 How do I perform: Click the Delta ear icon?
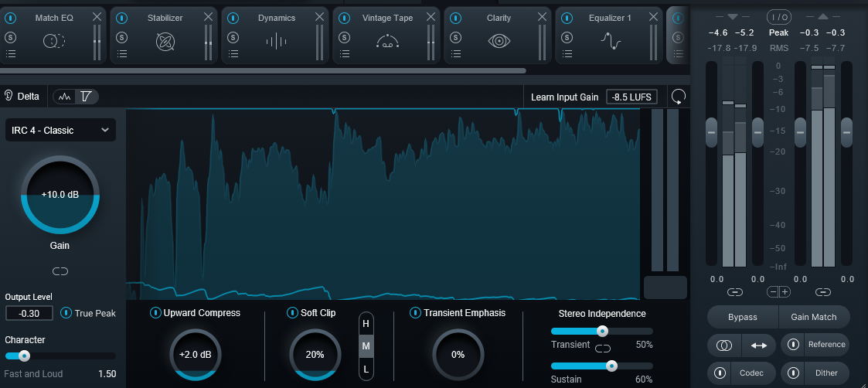[x=9, y=97]
